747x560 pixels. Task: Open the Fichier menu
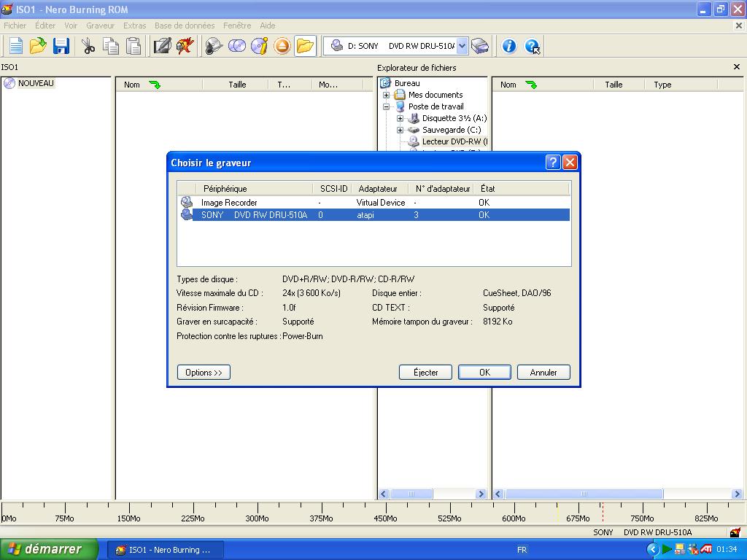point(15,26)
